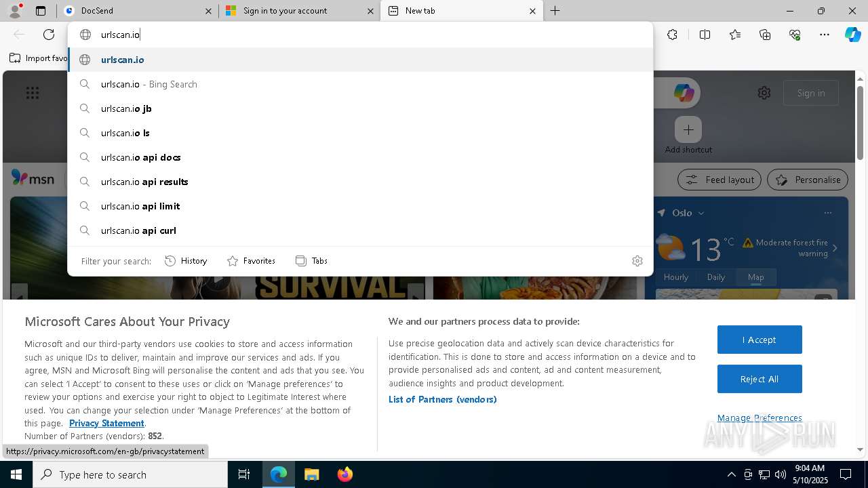This screenshot has width=868, height=488.
Task: Choose the urlscan.io api limit suggestion
Action: tap(360, 206)
